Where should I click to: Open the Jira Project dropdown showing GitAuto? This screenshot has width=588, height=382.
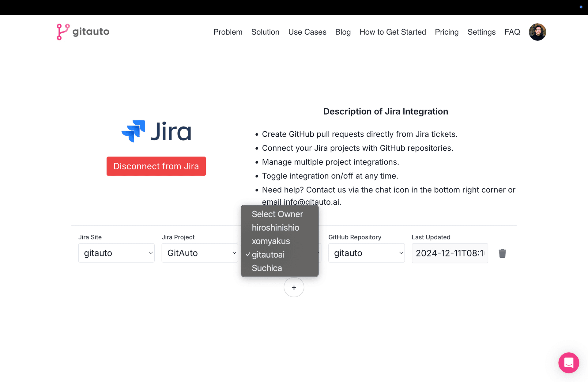click(200, 253)
